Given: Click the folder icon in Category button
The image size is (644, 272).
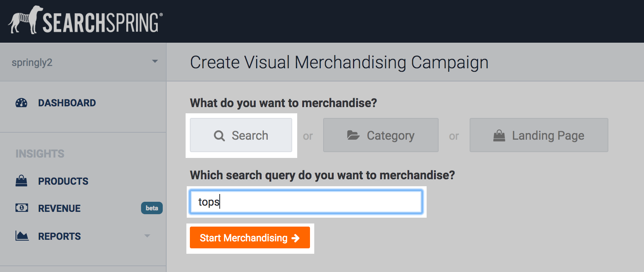Looking at the screenshot, I should coord(353,135).
